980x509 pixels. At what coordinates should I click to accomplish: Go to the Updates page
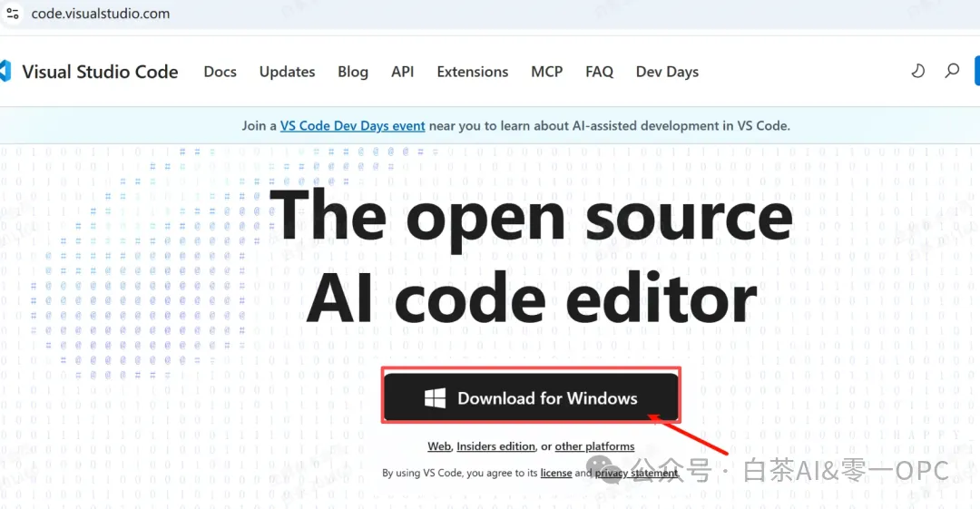pyautogui.click(x=287, y=72)
